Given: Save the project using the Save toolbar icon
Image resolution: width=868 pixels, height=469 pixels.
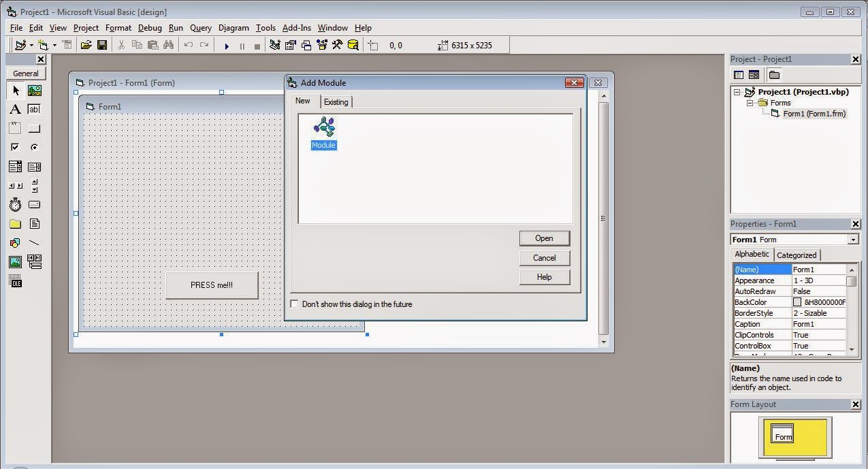Looking at the screenshot, I should (102, 45).
